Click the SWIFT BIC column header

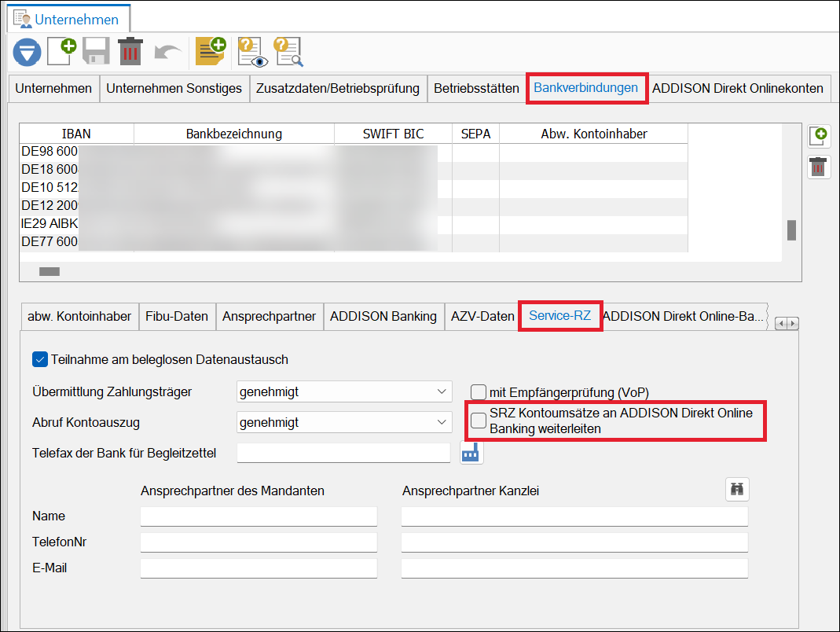tap(393, 134)
